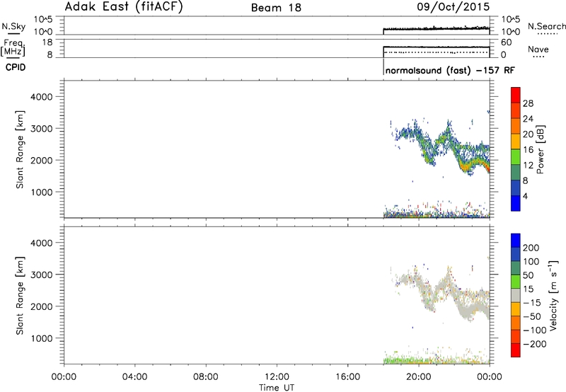Click the Power panel 'Slant Range [km]' label
Image resolution: width=566 pixels, height=392 pixels.
pos(20,149)
